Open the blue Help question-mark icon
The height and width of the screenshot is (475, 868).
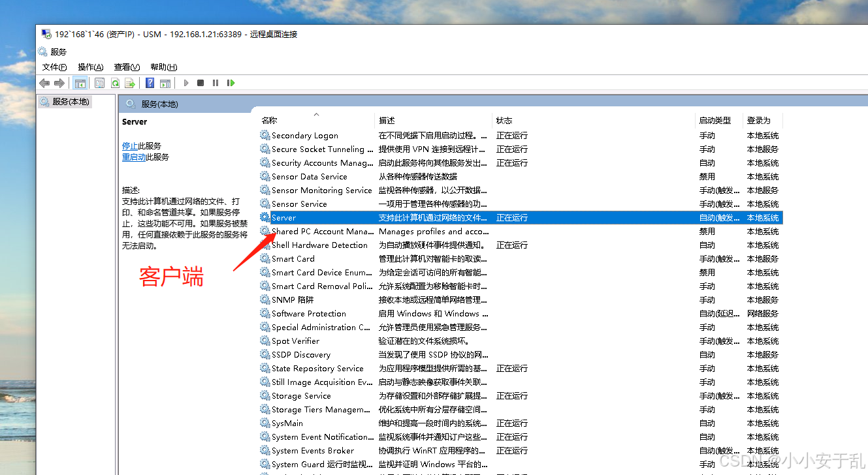point(150,83)
